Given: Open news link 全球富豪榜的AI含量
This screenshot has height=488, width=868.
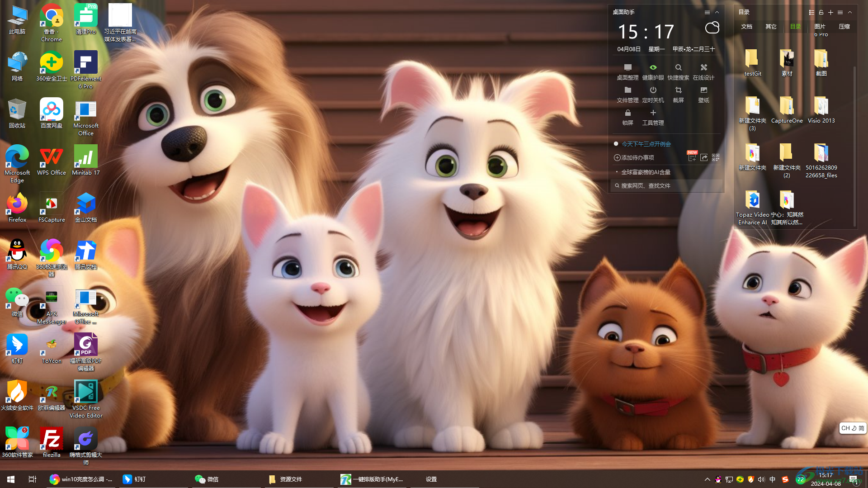Looking at the screenshot, I should 646,172.
